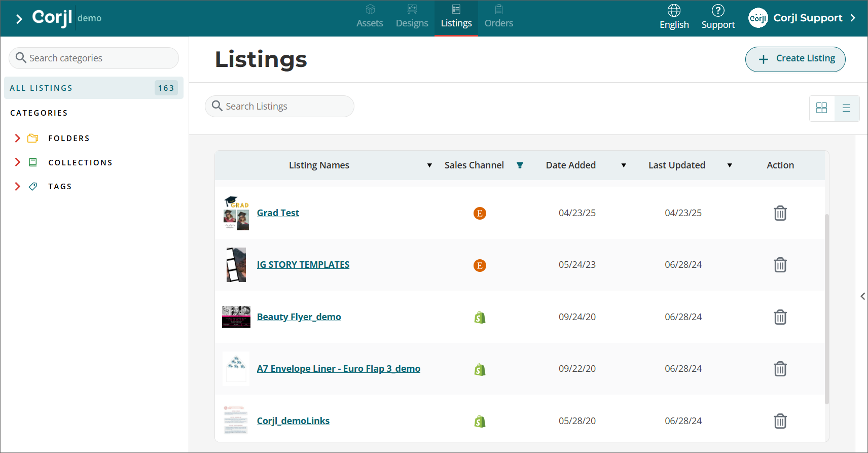Expand the main navigation chevron beside the Corjl logo
Viewport: 868px width, 453px height.
(x=19, y=19)
